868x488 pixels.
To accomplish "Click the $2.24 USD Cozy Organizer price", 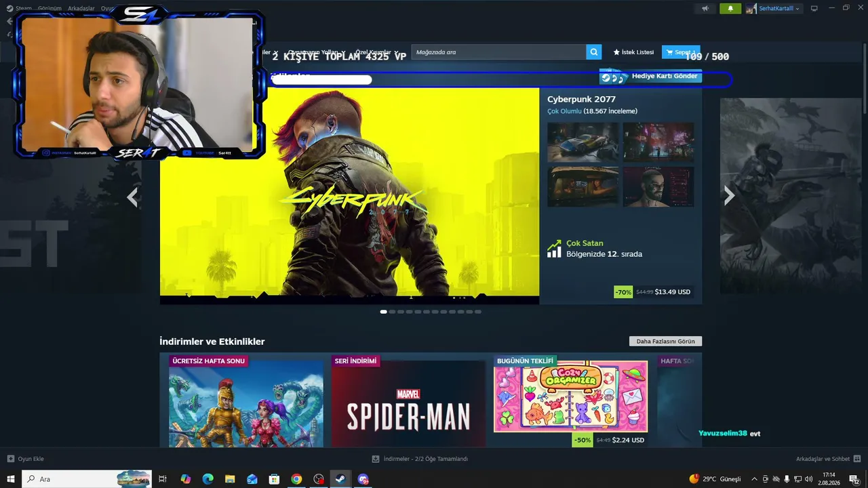I will coord(628,440).
